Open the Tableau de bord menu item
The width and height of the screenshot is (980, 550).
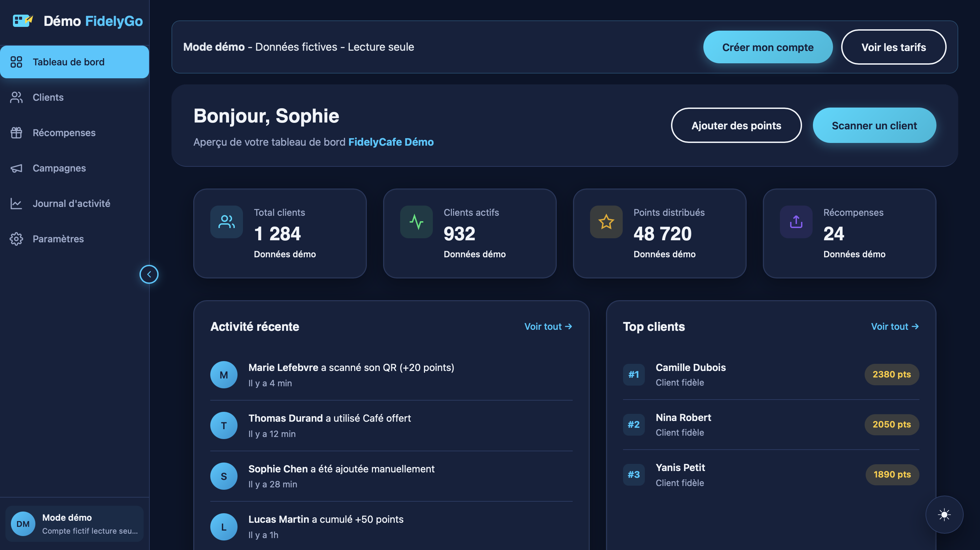pyautogui.click(x=75, y=62)
